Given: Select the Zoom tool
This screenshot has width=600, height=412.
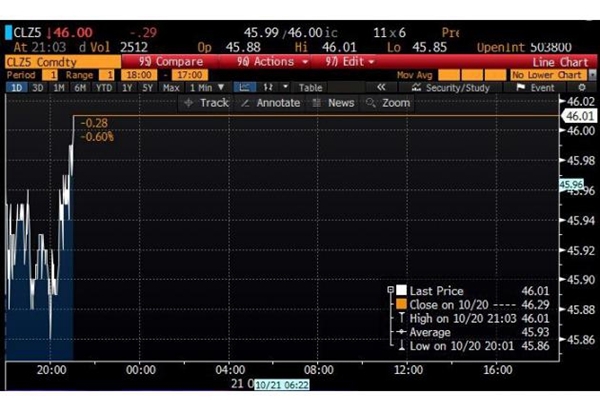Looking at the screenshot, I should click(x=388, y=103).
